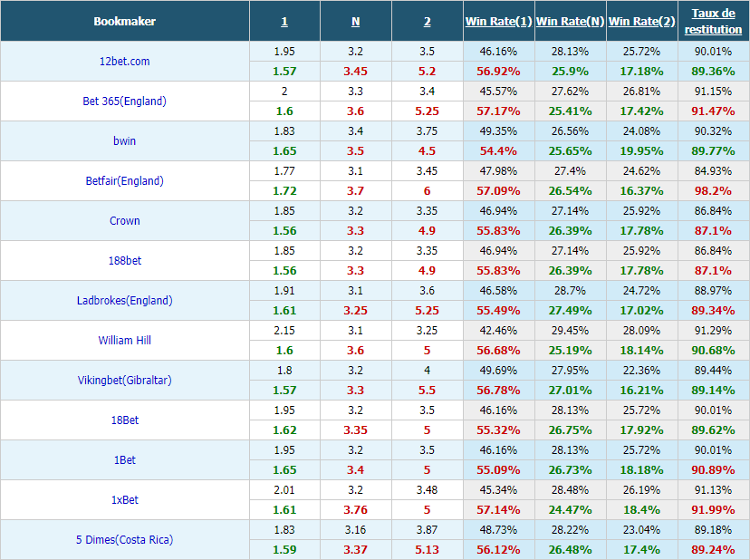This screenshot has width=750, height=560.
Task: Open the William Hill link
Action: [x=124, y=341]
